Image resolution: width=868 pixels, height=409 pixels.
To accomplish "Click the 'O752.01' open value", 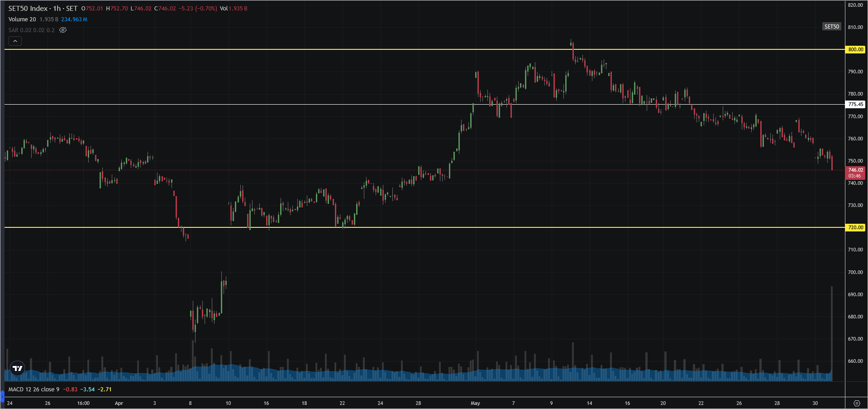I will (x=92, y=8).
